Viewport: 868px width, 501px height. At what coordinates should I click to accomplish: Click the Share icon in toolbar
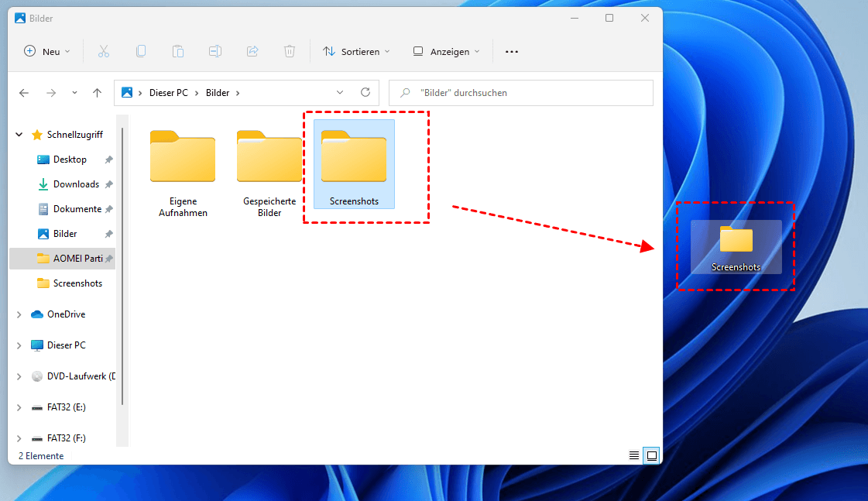pyautogui.click(x=252, y=51)
